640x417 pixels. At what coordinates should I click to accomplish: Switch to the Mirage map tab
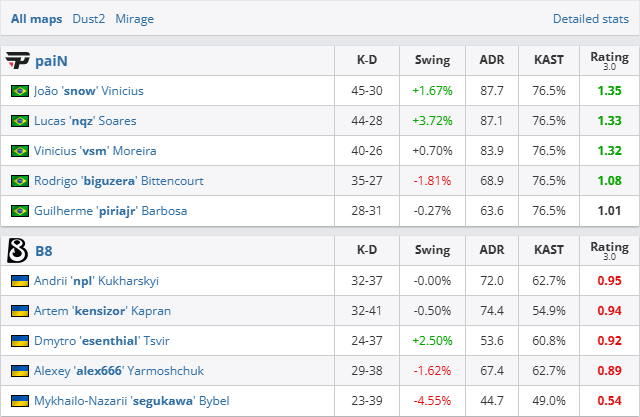[x=134, y=19]
